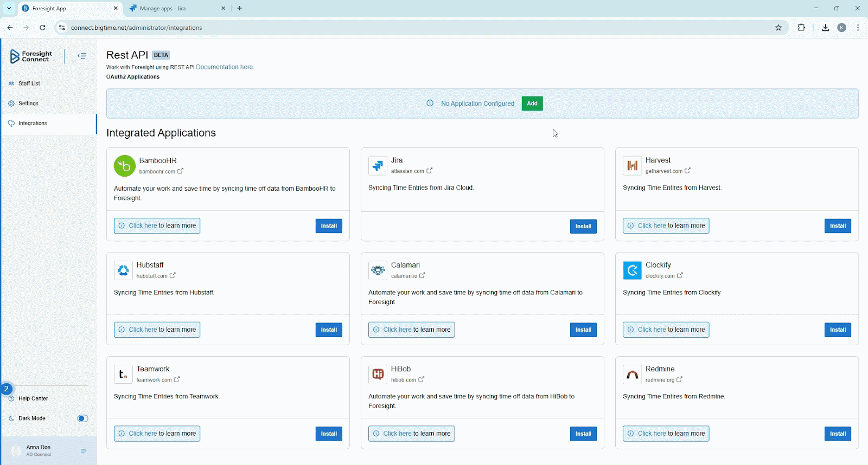Click the Harvest logo icon
This screenshot has width=868, height=465.
point(632,166)
